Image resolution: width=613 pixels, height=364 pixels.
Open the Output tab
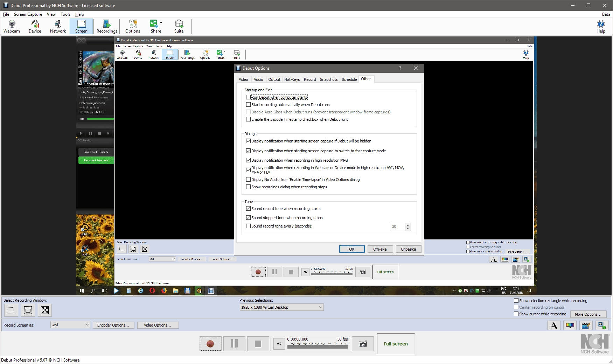tap(274, 79)
